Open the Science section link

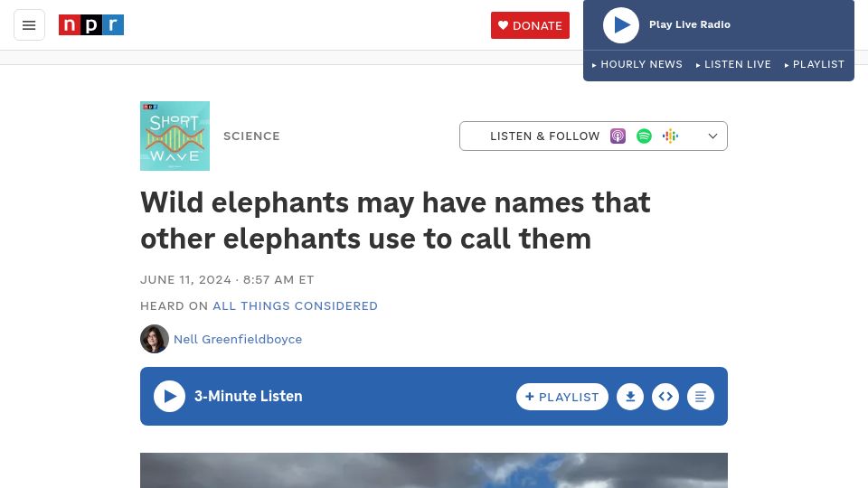(252, 136)
